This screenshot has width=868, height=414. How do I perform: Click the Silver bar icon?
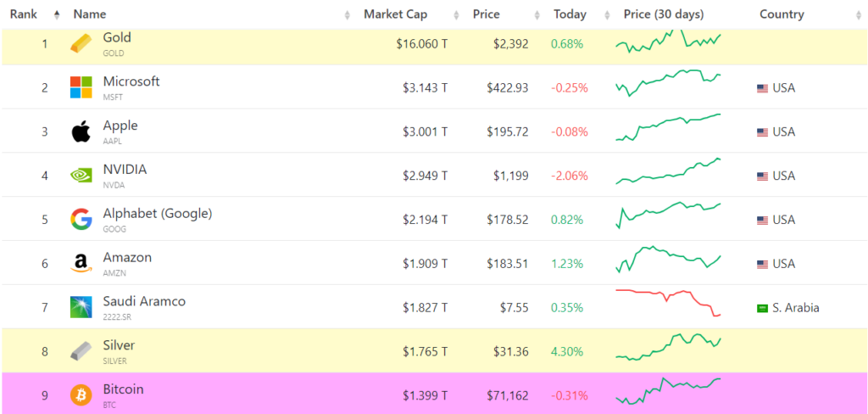pyautogui.click(x=81, y=351)
